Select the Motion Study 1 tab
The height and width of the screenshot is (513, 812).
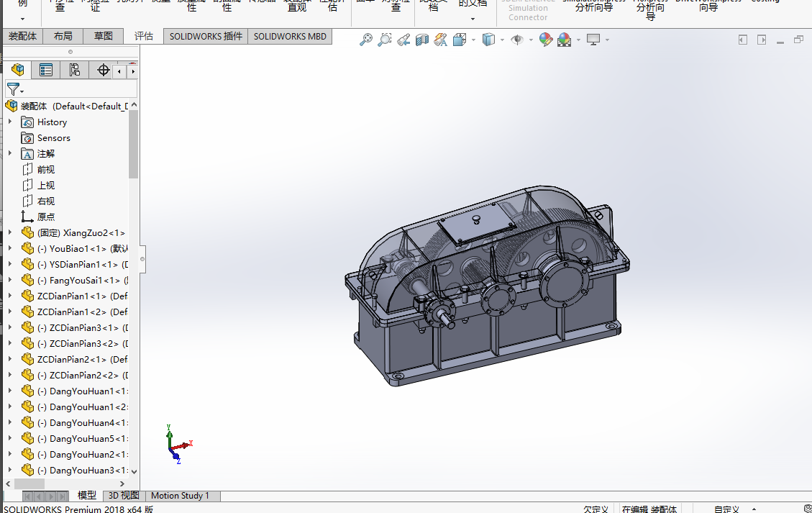tap(181, 496)
